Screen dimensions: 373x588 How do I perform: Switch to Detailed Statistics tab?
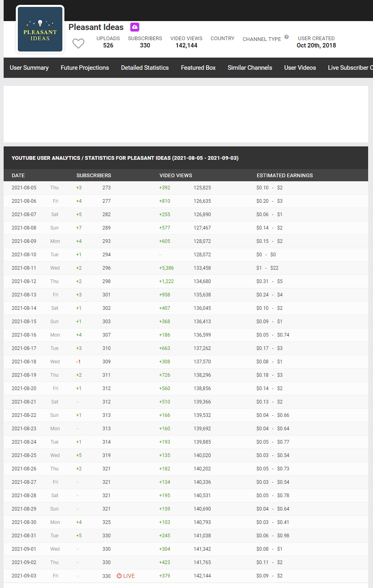click(x=145, y=68)
